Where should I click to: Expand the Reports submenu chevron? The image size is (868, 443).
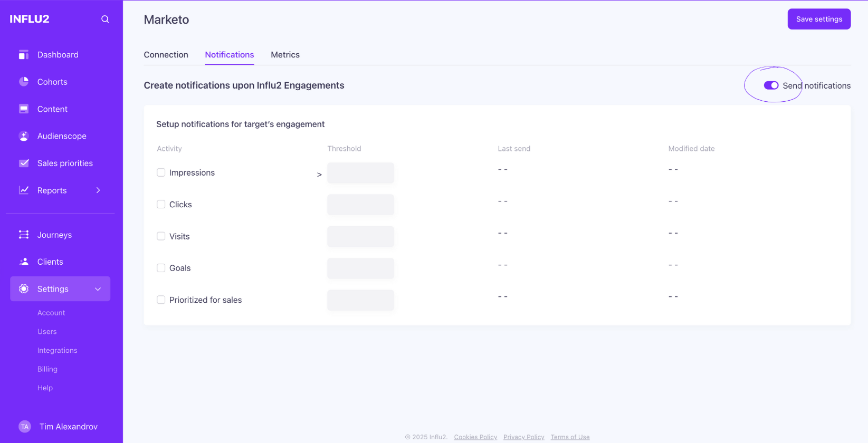point(98,190)
